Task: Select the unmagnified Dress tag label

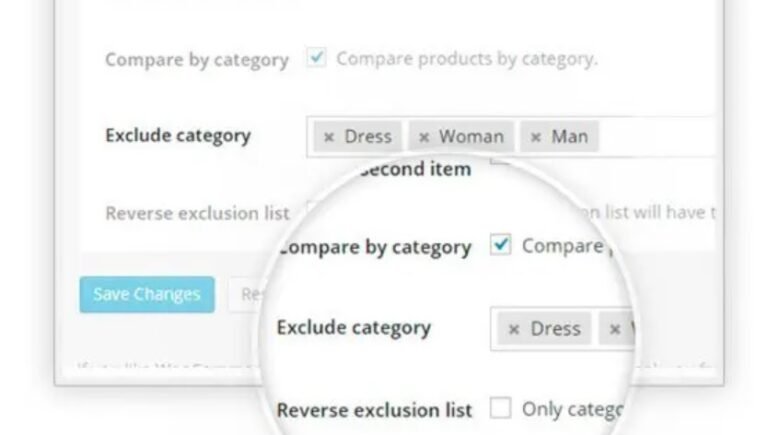Action: point(367,137)
